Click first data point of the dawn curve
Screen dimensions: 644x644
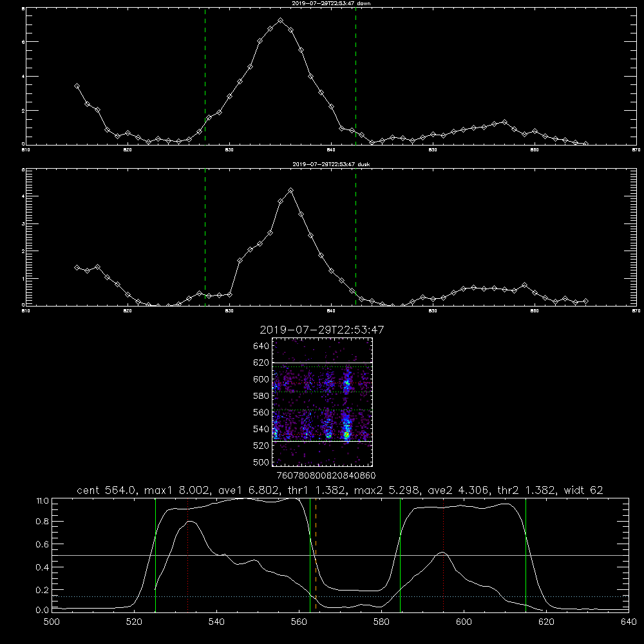(x=77, y=86)
